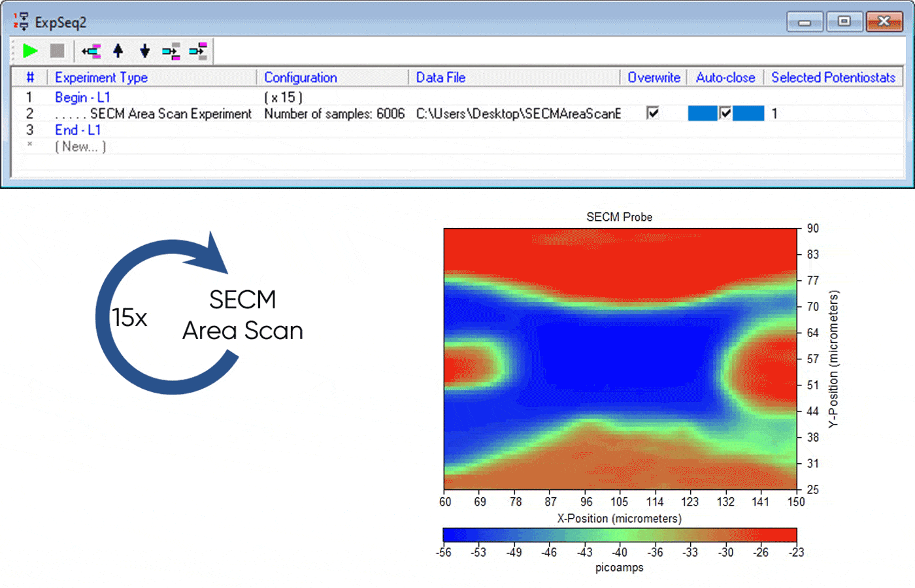Click the outdent left-arrow step icon
The height and width of the screenshot is (588, 915).
pyautogui.click(x=91, y=51)
